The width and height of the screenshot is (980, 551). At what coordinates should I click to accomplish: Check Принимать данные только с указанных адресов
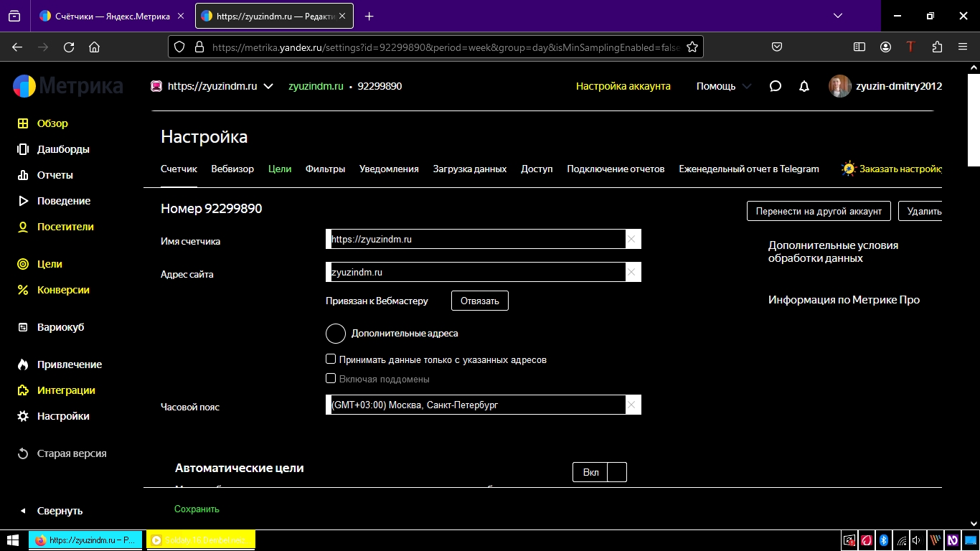pyautogui.click(x=331, y=359)
